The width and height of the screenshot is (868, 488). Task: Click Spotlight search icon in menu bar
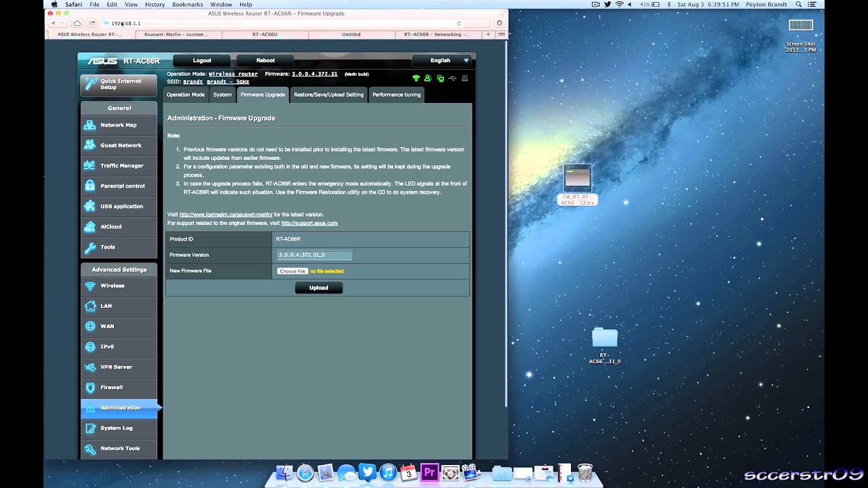pyautogui.click(x=798, y=4)
